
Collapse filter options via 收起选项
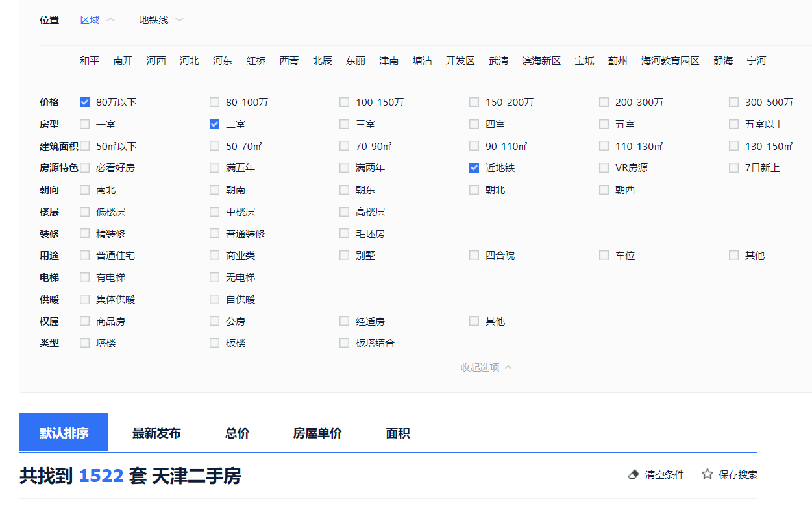click(x=486, y=368)
